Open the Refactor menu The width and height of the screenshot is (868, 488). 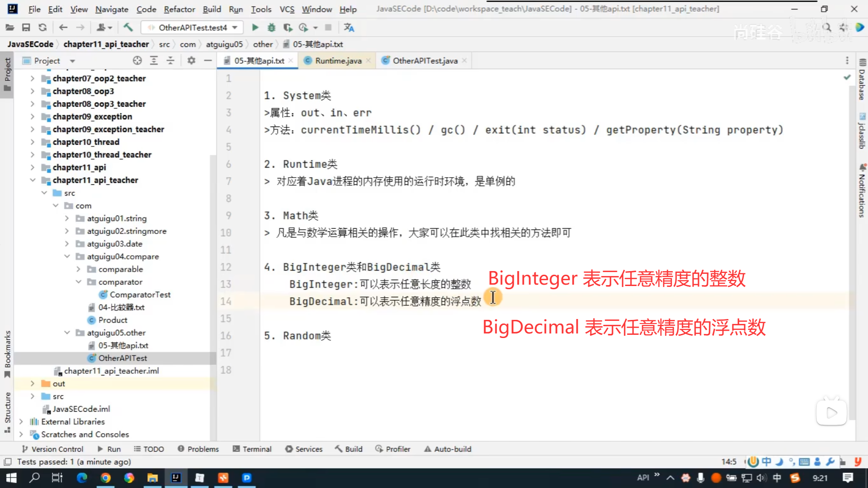179,9
